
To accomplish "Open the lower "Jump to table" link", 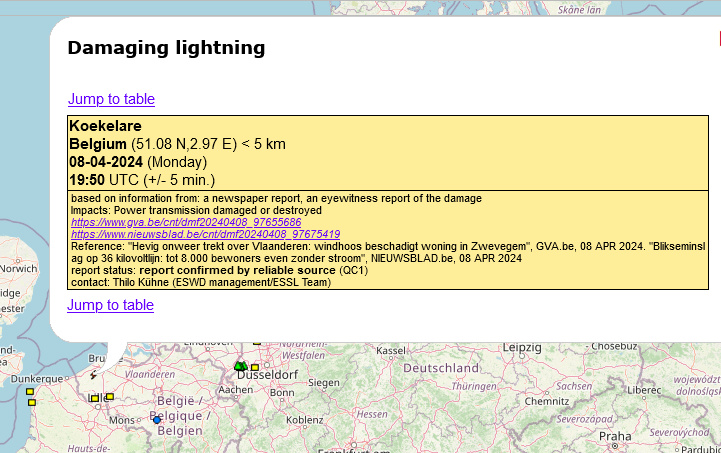I will click(x=110, y=305).
